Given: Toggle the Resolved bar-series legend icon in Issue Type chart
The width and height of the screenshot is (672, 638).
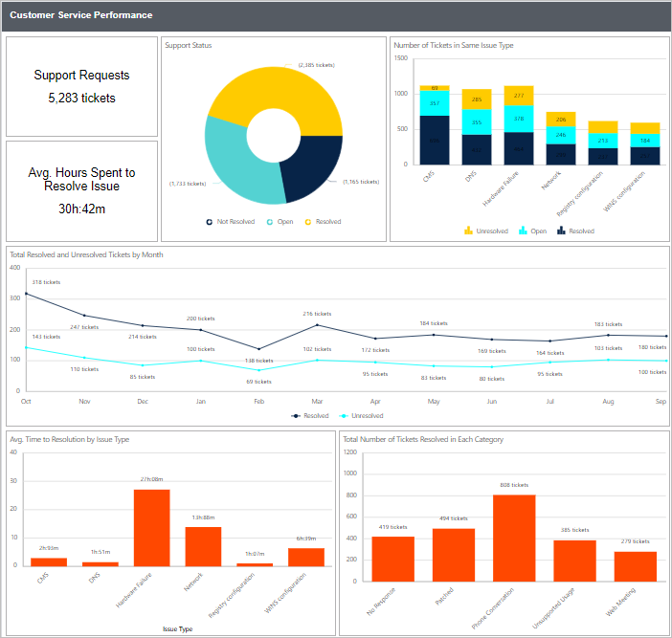Looking at the screenshot, I should (561, 231).
